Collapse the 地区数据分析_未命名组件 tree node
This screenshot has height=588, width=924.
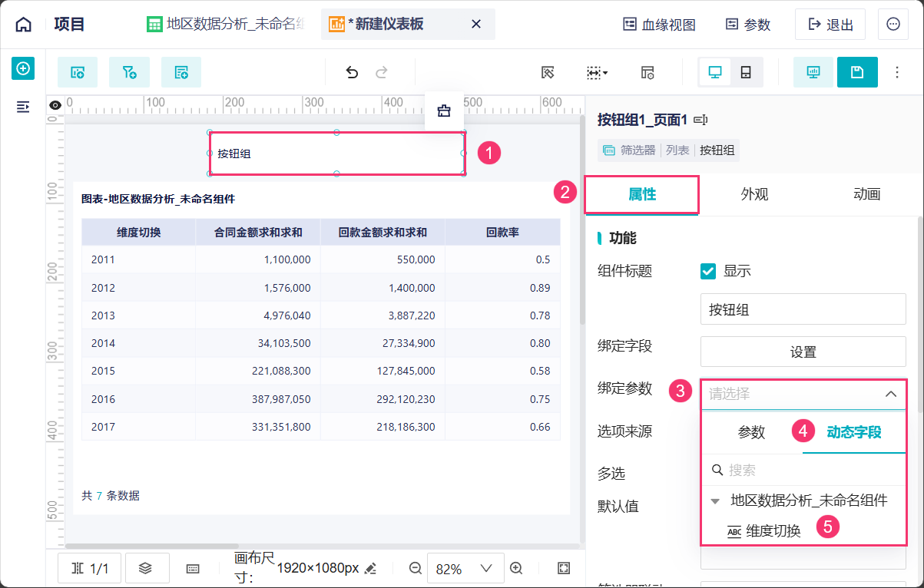[x=715, y=501]
